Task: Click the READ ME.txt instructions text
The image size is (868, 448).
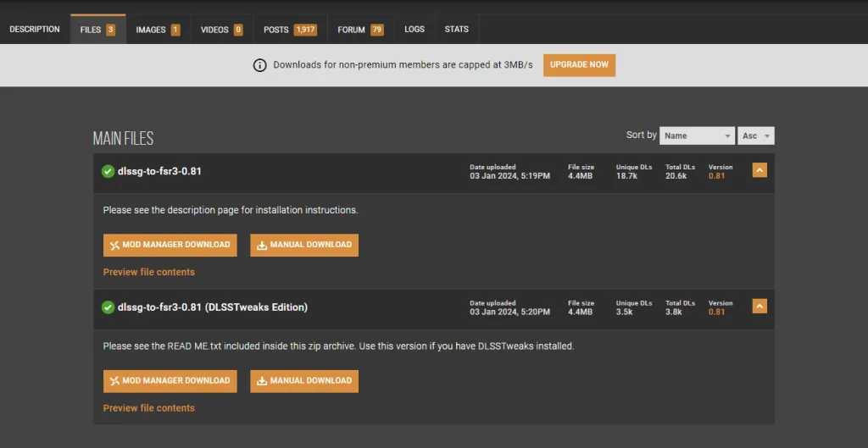Action: tap(339, 346)
